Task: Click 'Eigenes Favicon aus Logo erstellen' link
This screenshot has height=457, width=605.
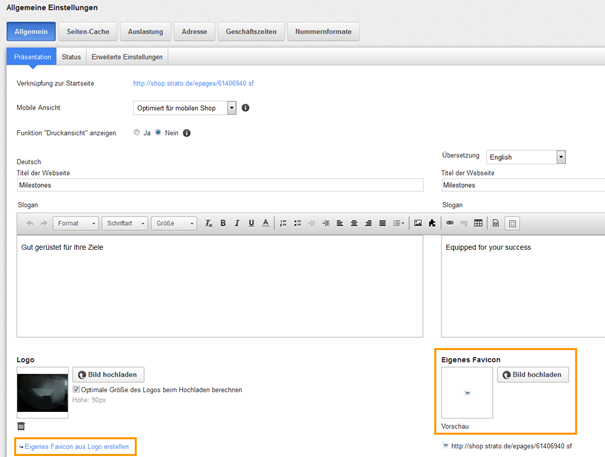Action: point(78,446)
